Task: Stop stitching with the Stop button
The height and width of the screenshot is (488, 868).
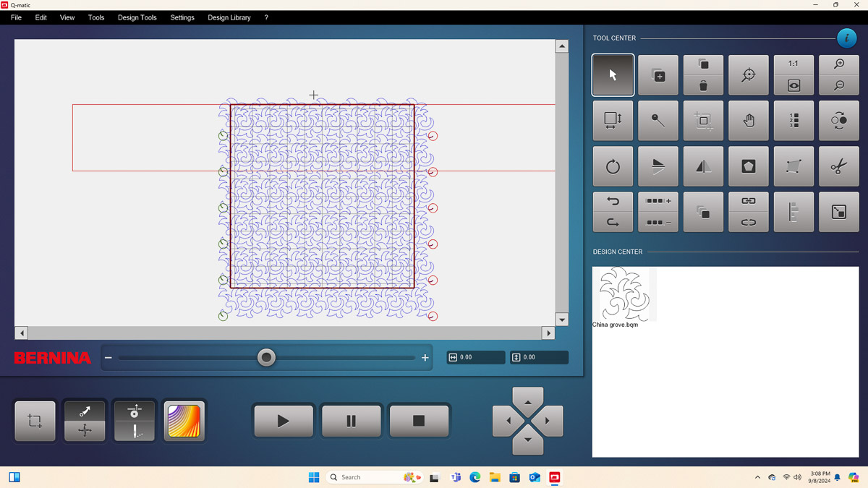Action: [419, 421]
